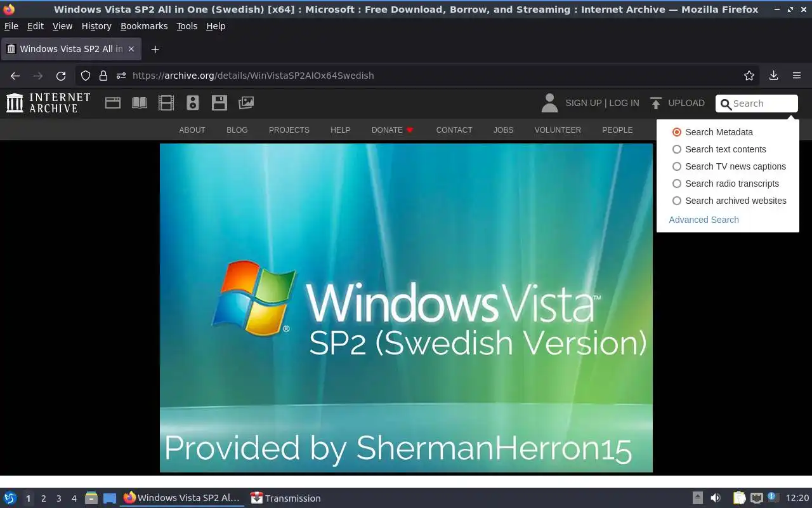The width and height of the screenshot is (812, 508).
Task: Click the Internet Archive logo
Action: (x=48, y=103)
